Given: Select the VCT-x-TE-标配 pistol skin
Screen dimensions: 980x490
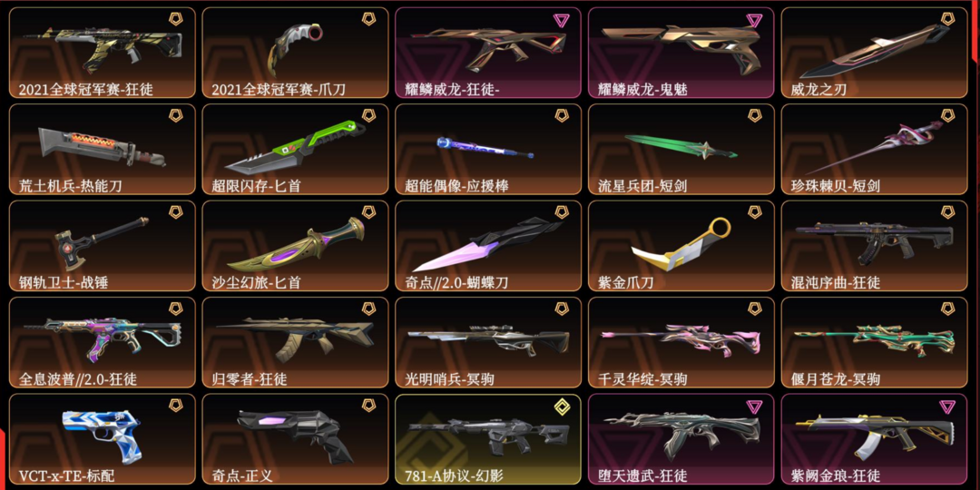Looking at the screenshot, I should coord(102,439).
